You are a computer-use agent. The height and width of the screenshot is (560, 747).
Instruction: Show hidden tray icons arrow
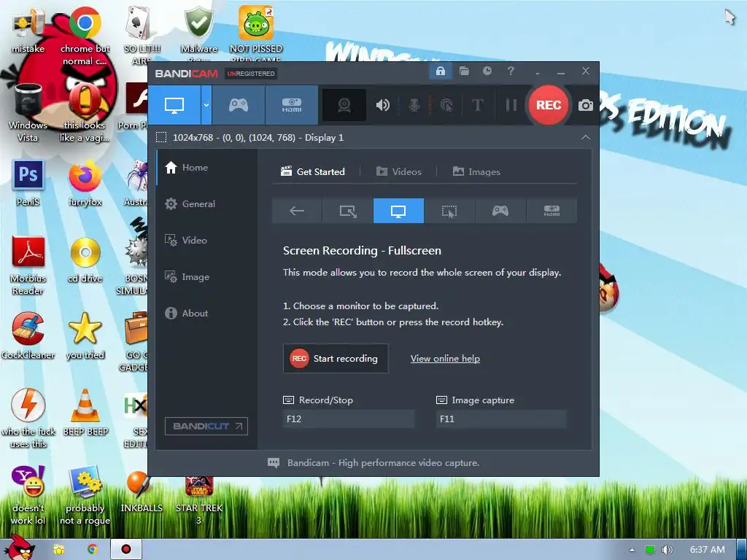tap(632, 550)
